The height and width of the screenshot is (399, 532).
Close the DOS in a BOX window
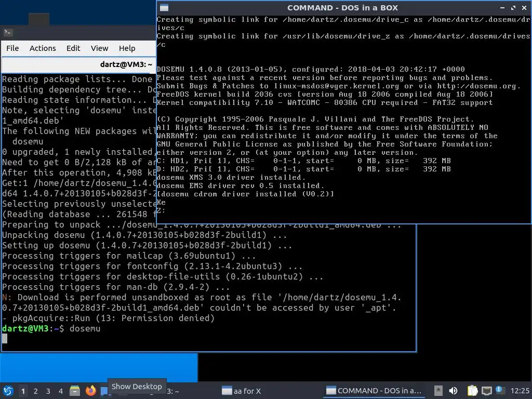pyautogui.click(x=524, y=8)
